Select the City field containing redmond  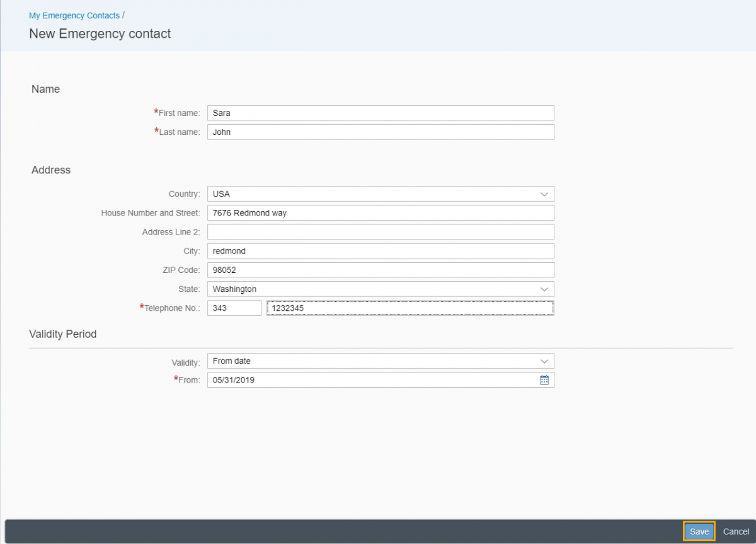pos(381,251)
